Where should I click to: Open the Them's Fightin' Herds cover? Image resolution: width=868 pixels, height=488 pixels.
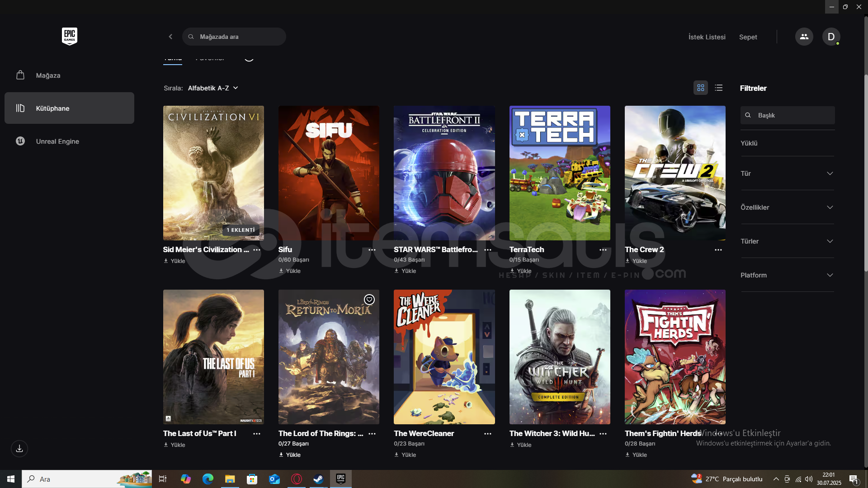pyautogui.click(x=675, y=357)
